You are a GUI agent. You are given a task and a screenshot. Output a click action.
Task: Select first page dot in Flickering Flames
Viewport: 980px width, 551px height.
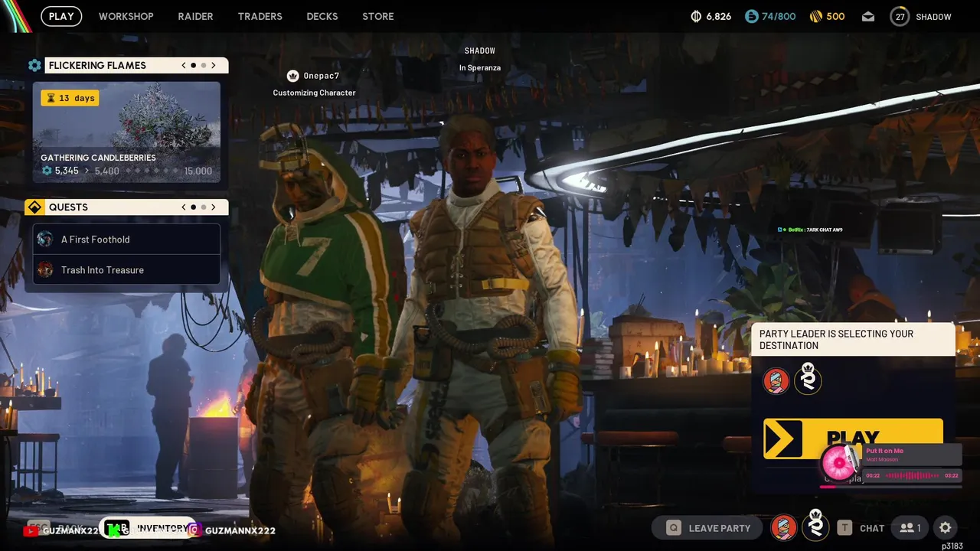(193, 65)
